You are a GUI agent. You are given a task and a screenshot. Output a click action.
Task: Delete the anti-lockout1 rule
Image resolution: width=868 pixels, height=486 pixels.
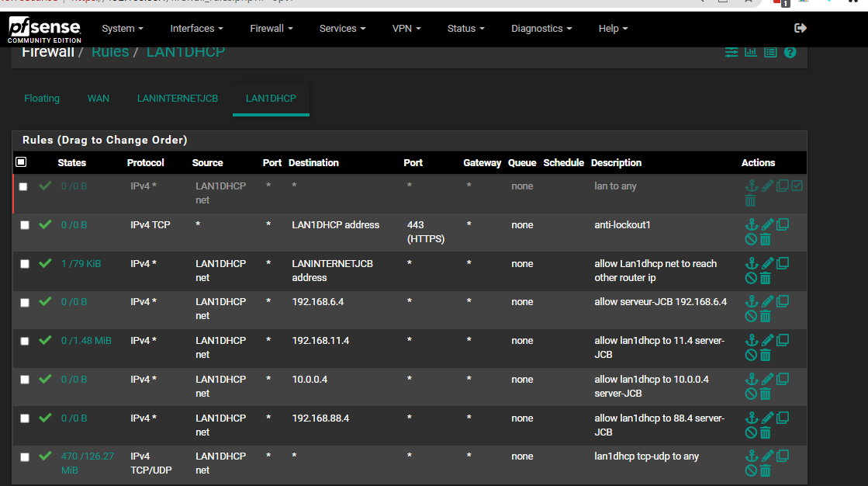click(765, 239)
